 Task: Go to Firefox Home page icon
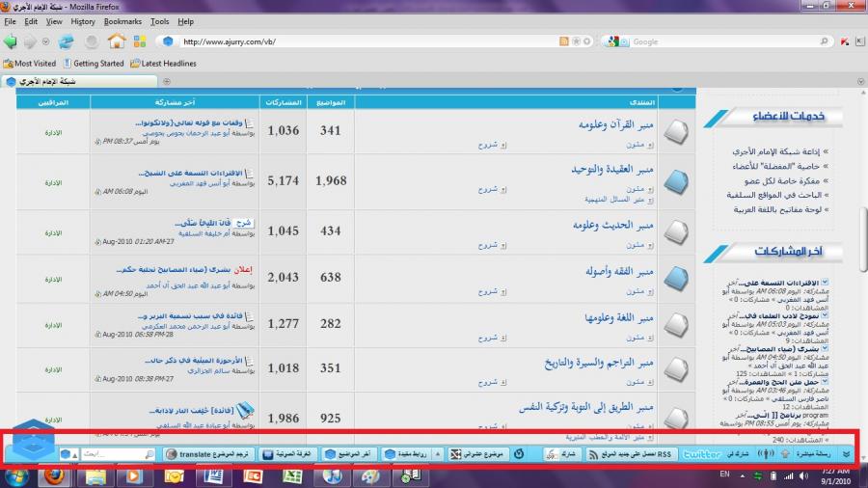click(117, 41)
